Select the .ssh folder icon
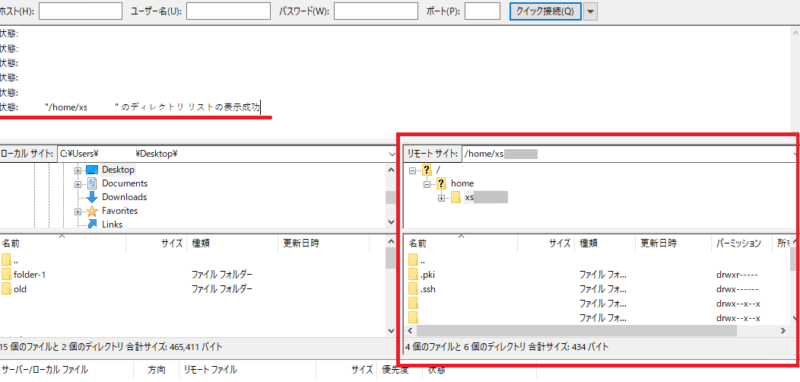This screenshot has height=382, width=800. point(413,289)
